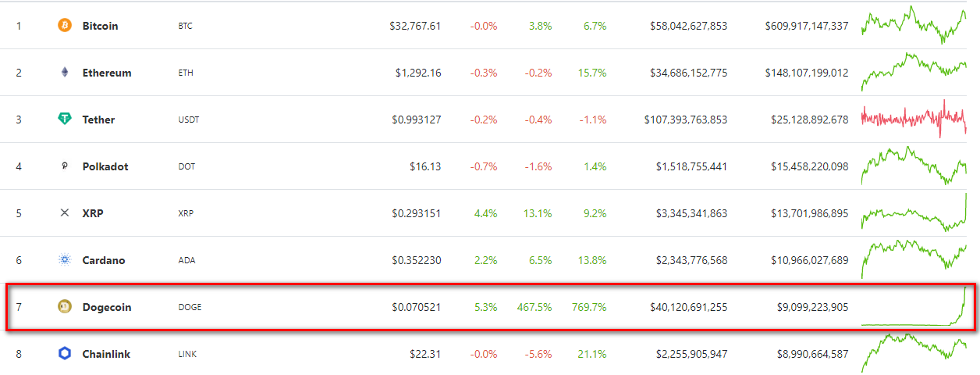This screenshot has width=980, height=375.
Task: Click Dogecoin 467.5% change value
Action: pos(534,307)
